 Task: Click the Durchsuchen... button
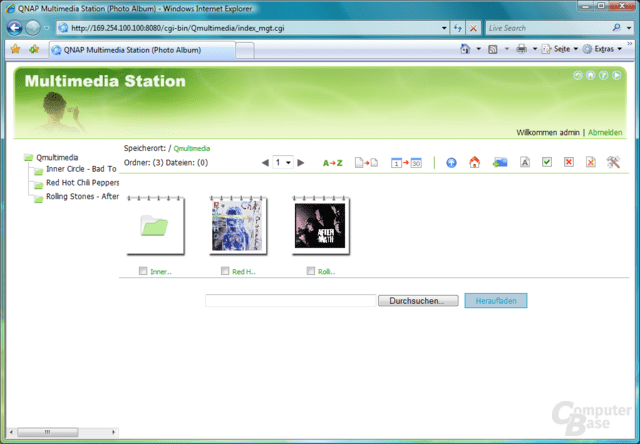(418, 301)
